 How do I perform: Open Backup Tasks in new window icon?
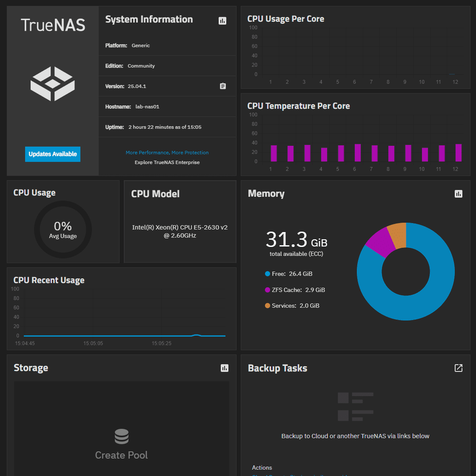(459, 368)
